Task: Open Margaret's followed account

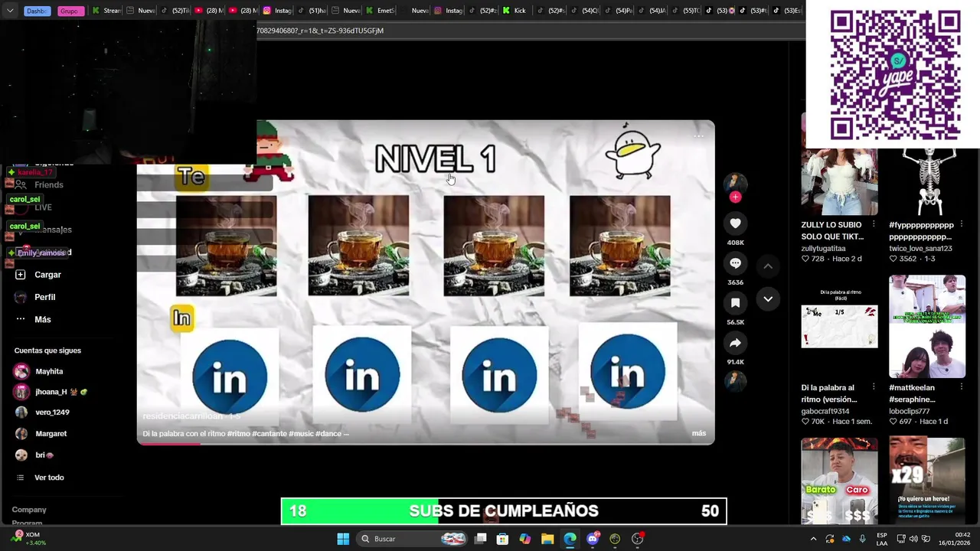Action: point(40,434)
